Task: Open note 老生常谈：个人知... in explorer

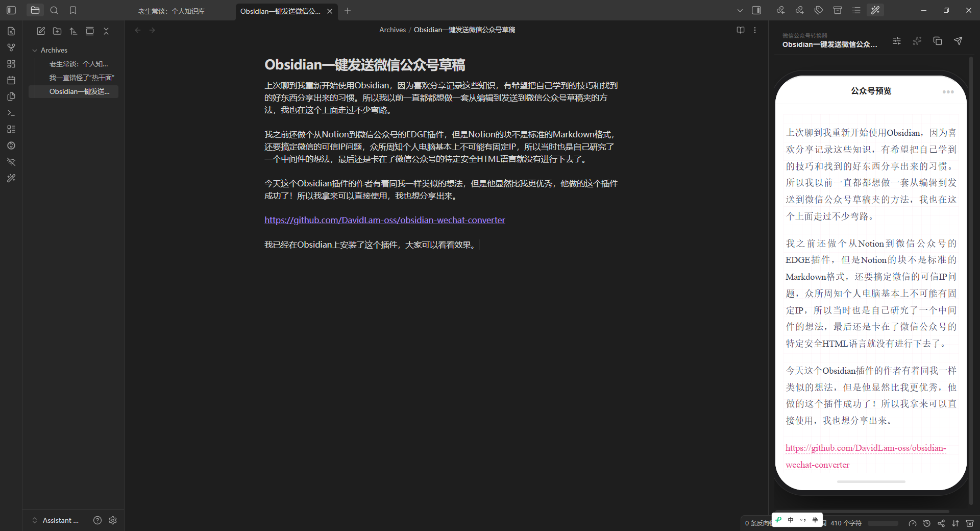Action: pos(79,64)
